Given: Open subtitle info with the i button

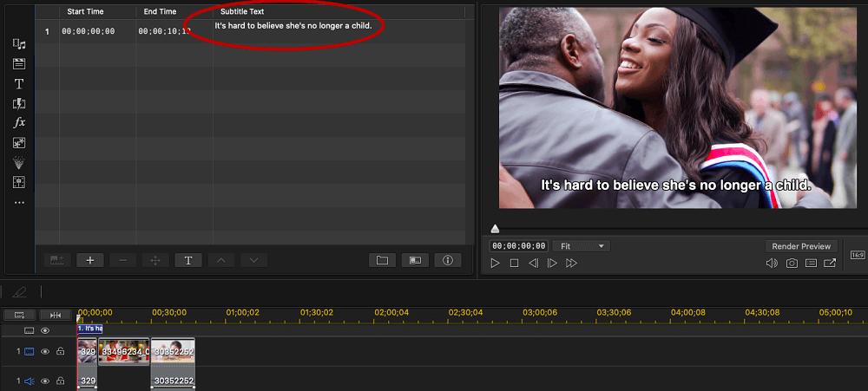Looking at the screenshot, I should pyautogui.click(x=448, y=260).
